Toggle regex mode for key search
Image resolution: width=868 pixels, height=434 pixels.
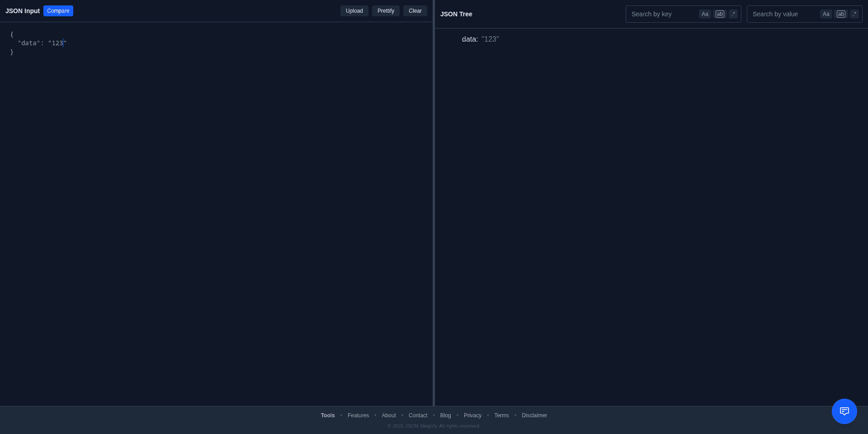[733, 14]
